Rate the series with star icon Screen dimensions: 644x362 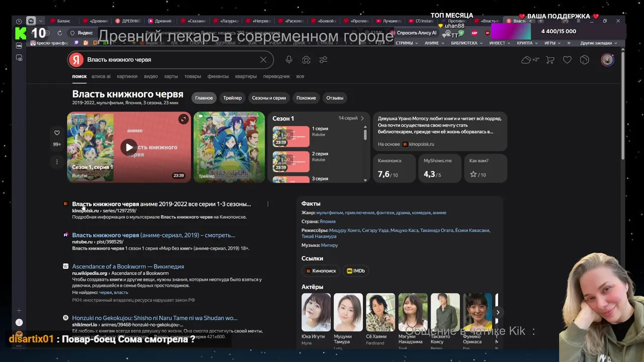click(x=473, y=174)
